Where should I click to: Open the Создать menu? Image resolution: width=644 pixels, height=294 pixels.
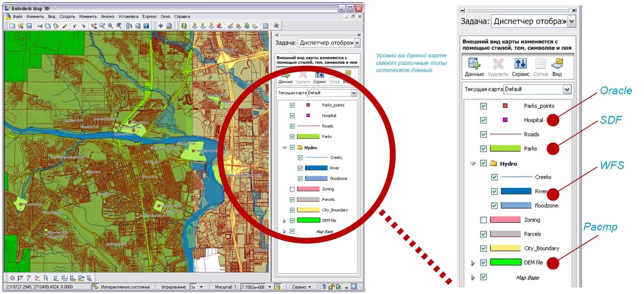pyautogui.click(x=67, y=17)
